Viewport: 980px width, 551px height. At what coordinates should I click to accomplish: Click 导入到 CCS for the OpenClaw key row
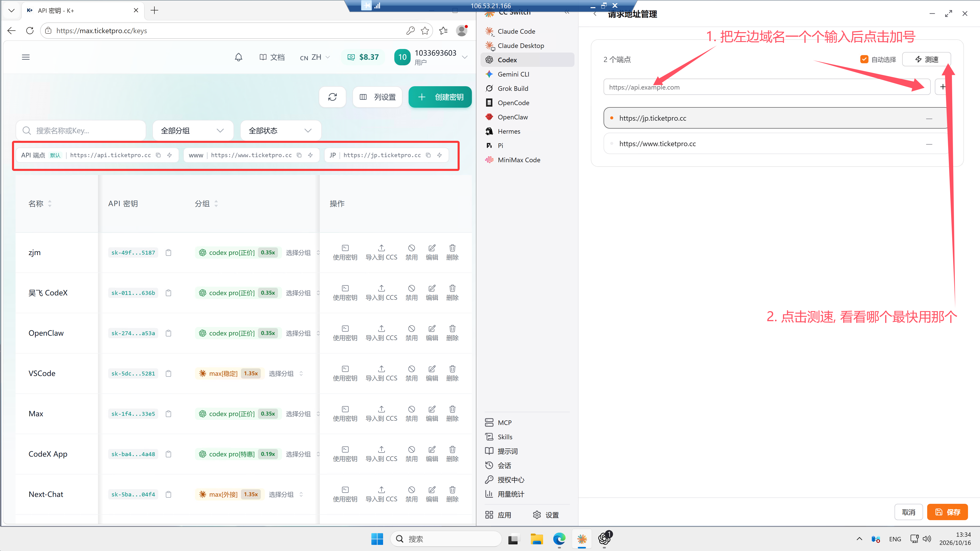click(381, 333)
